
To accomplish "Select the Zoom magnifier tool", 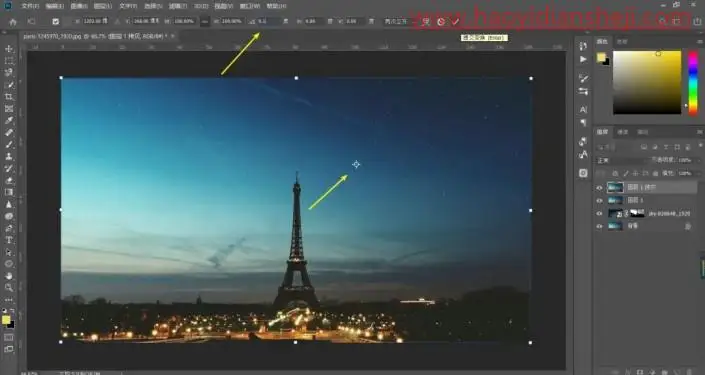I will pyautogui.click(x=9, y=288).
